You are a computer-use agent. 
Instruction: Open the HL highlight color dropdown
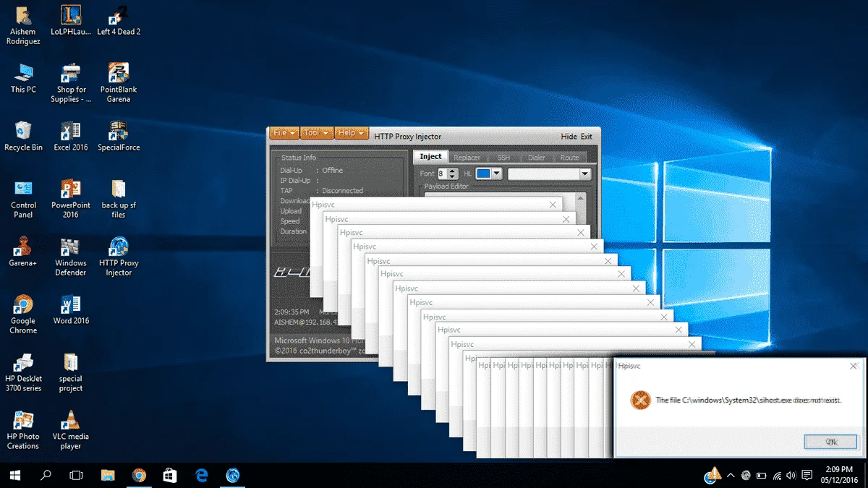click(x=497, y=174)
